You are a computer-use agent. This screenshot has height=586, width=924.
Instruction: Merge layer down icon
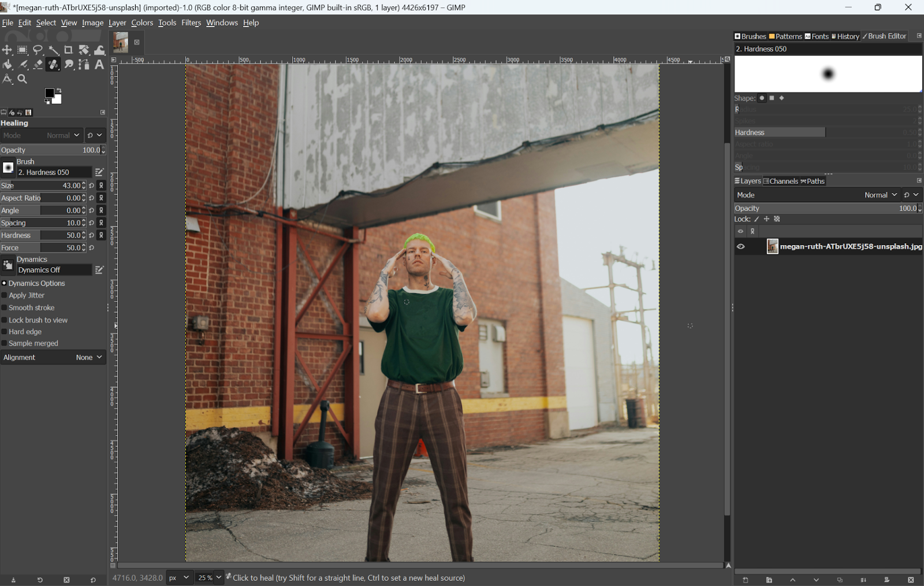pyautogui.click(x=863, y=580)
